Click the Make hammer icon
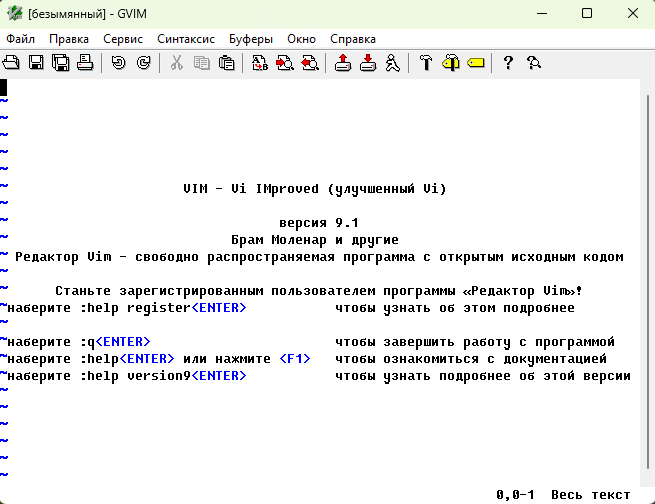The width and height of the screenshot is (655, 504). 426,63
